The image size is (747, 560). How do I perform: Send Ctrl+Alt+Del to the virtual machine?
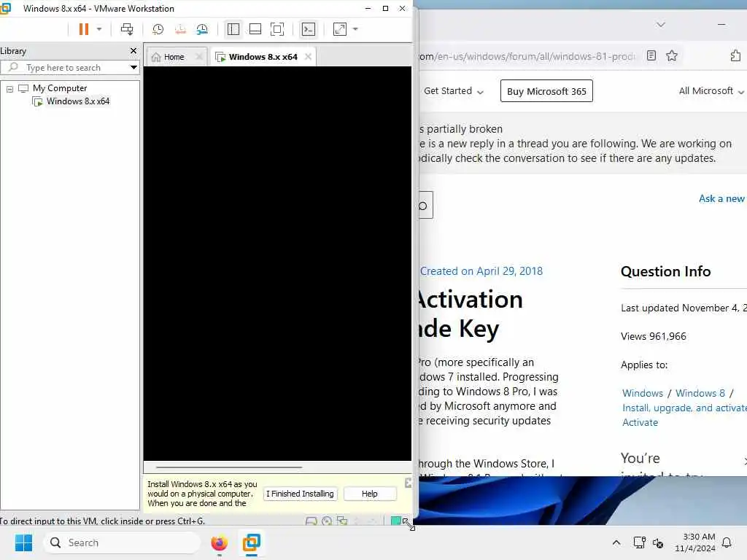[127, 29]
